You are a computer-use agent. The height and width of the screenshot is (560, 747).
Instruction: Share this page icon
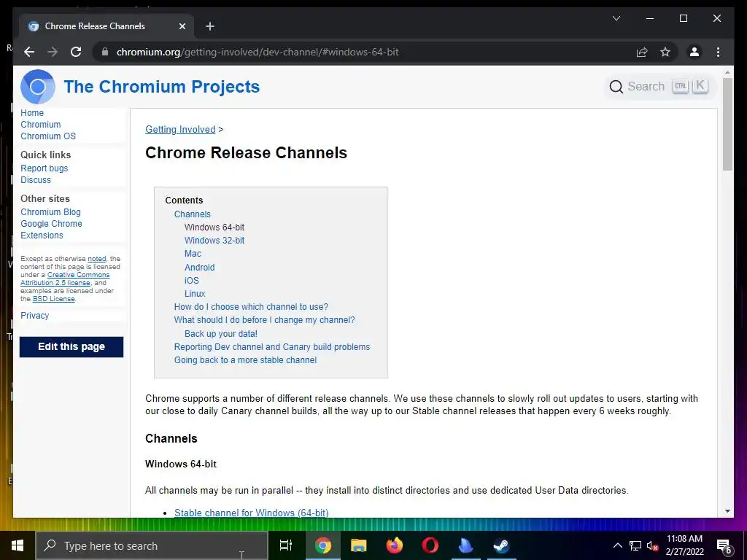tap(642, 52)
